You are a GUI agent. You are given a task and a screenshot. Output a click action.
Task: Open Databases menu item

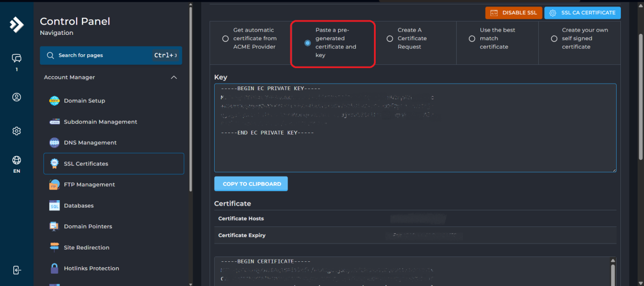pyautogui.click(x=78, y=206)
